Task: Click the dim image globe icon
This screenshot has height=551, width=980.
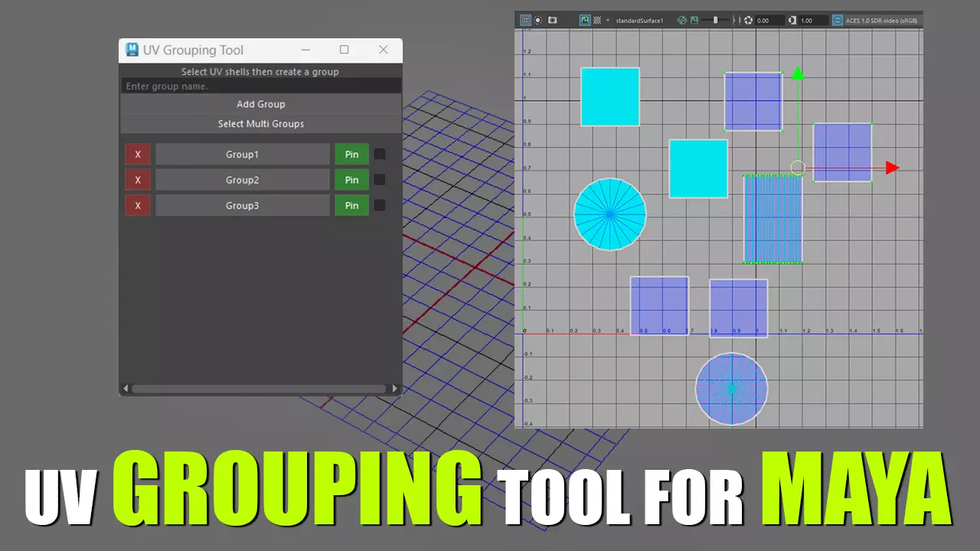Action: point(681,21)
